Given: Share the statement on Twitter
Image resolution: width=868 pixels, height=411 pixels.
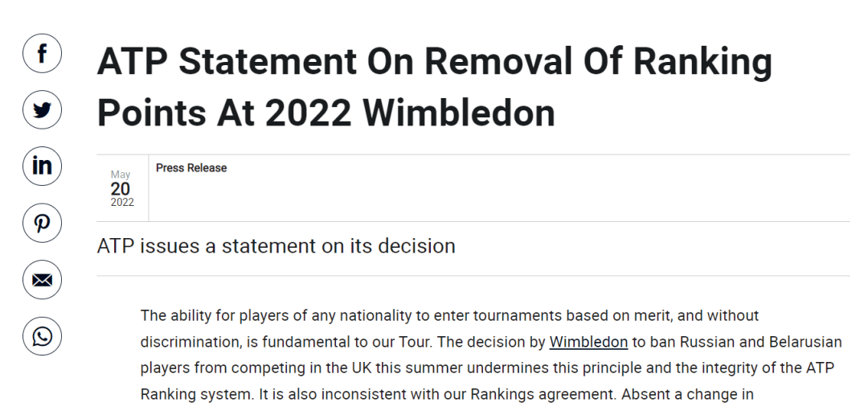Looking at the screenshot, I should click(42, 109).
